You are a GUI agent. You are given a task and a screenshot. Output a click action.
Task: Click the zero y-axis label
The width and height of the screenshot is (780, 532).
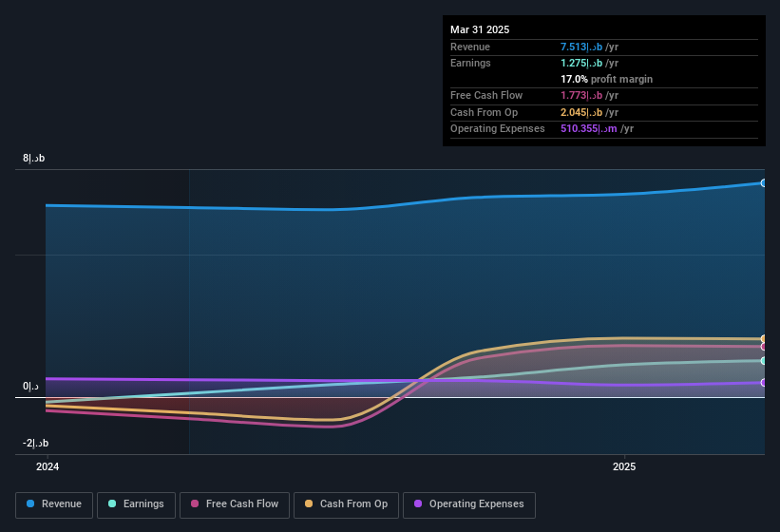(30, 387)
